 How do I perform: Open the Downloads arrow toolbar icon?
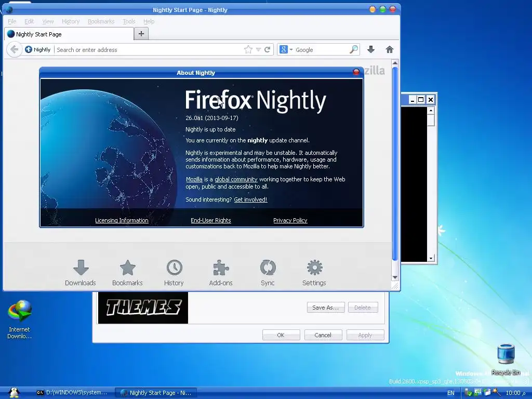[371, 49]
